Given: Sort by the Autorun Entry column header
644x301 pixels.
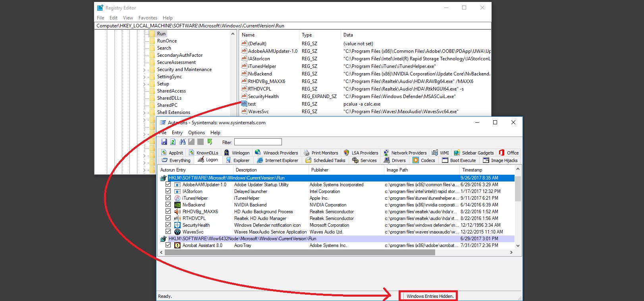Looking at the screenshot, I should 195,170.
